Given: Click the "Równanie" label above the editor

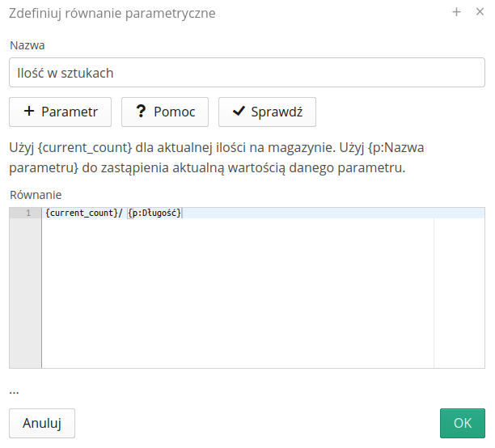Looking at the screenshot, I should tap(35, 194).
